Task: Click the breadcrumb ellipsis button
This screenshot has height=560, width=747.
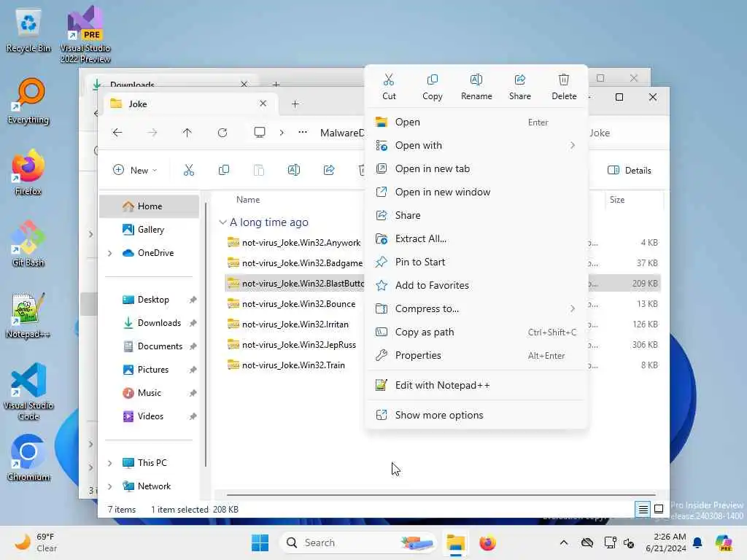Action: pos(303,133)
